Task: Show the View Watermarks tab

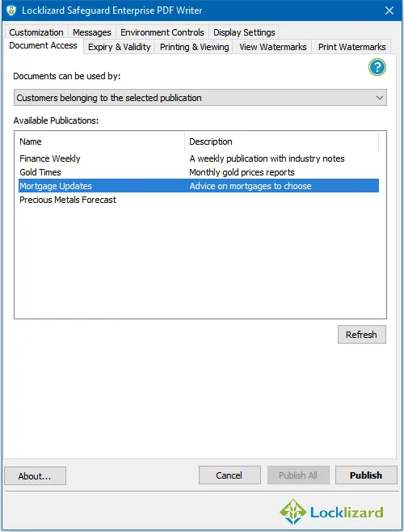Action: (273, 47)
